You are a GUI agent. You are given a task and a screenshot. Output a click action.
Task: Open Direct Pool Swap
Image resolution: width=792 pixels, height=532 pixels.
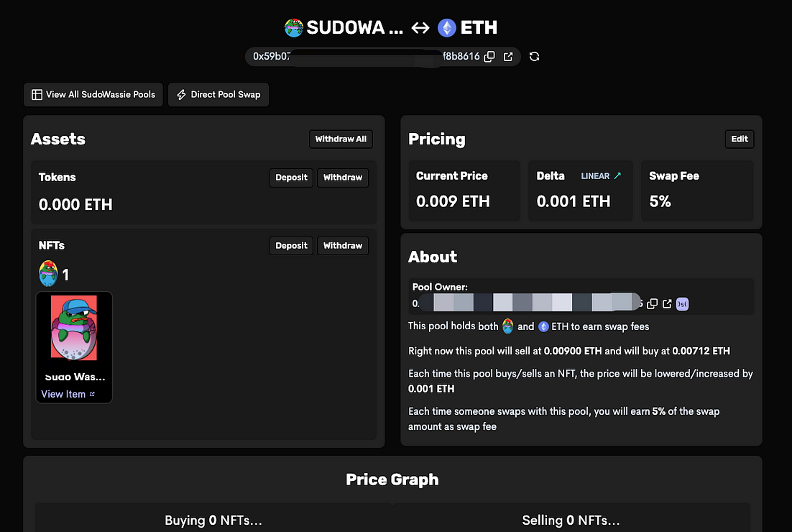point(218,94)
